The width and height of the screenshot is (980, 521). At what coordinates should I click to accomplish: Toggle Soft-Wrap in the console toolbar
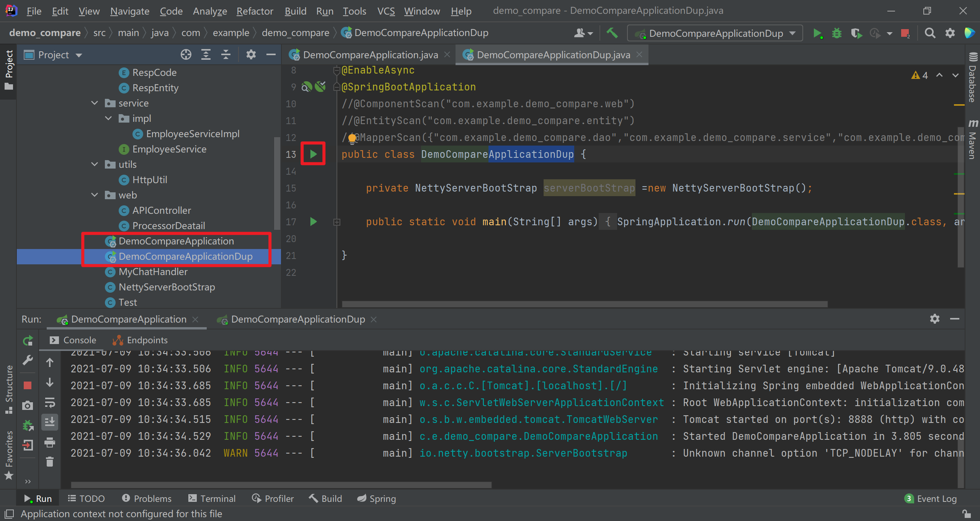coord(50,403)
